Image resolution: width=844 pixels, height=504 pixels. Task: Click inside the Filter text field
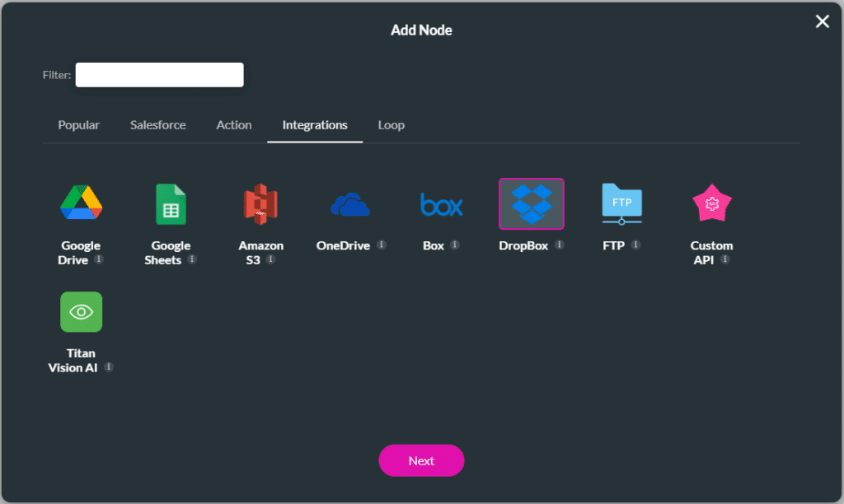(159, 75)
